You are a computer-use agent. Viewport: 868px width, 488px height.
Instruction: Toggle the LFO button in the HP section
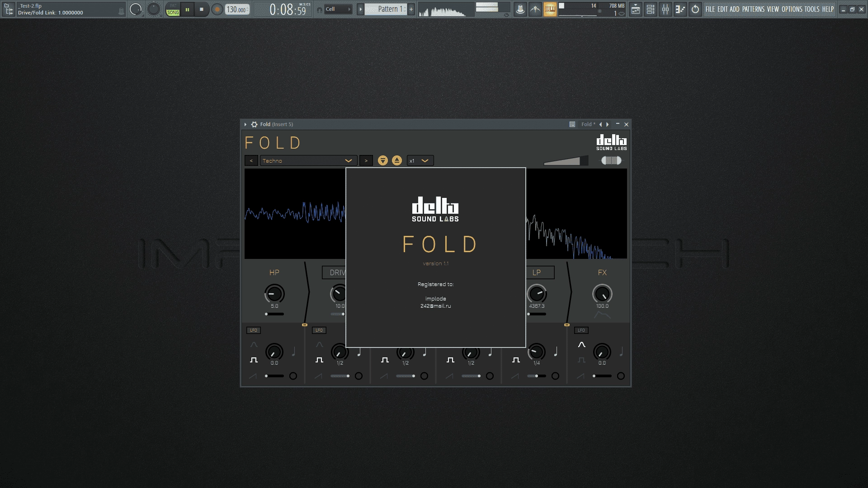[254, 330]
